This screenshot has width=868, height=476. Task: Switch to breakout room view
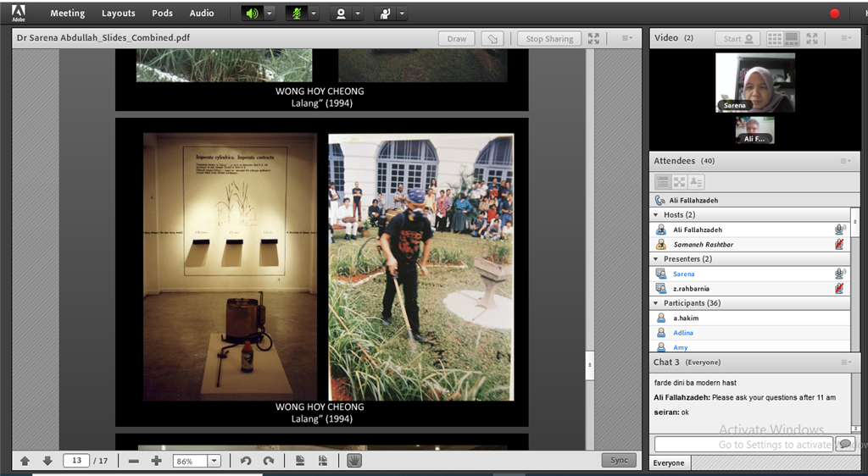click(679, 182)
